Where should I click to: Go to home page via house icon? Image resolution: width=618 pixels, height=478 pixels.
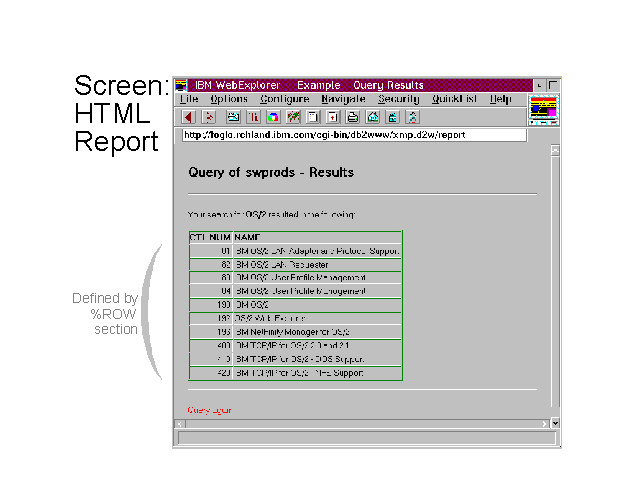373,117
